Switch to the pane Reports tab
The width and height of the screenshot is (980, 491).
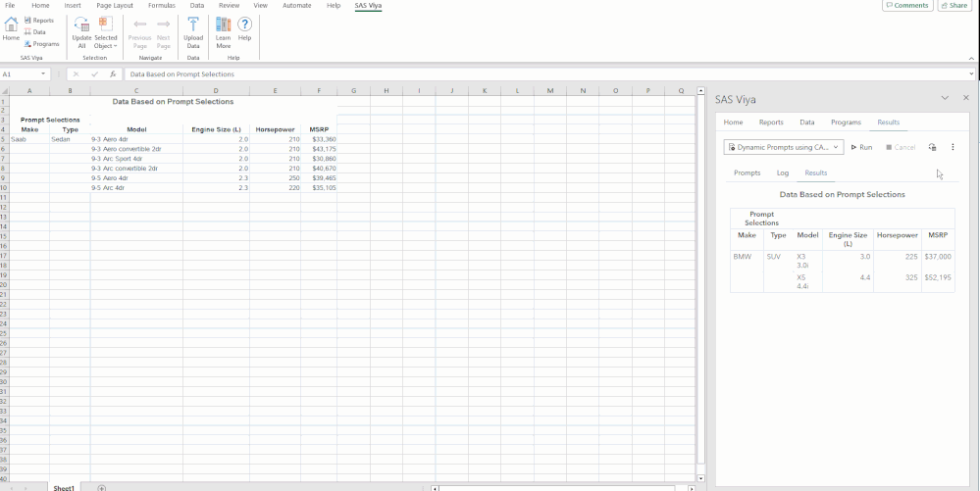(x=771, y=123)
